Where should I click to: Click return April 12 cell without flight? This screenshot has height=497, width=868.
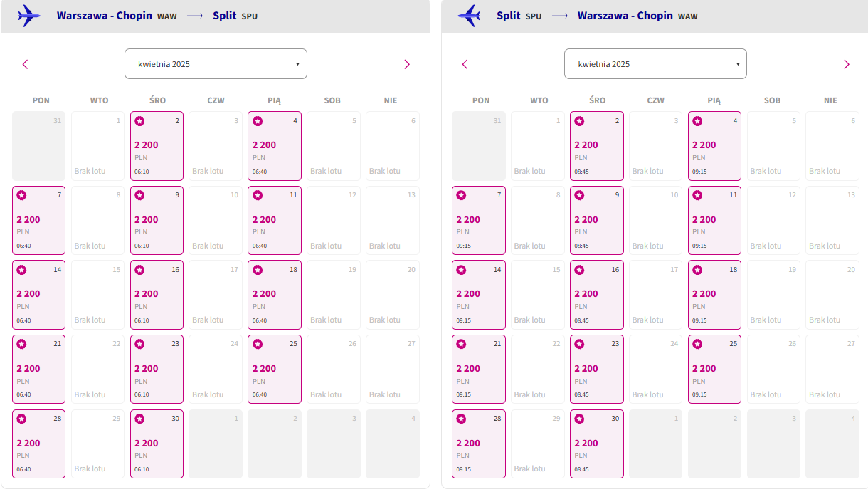(x=773, y=220)
